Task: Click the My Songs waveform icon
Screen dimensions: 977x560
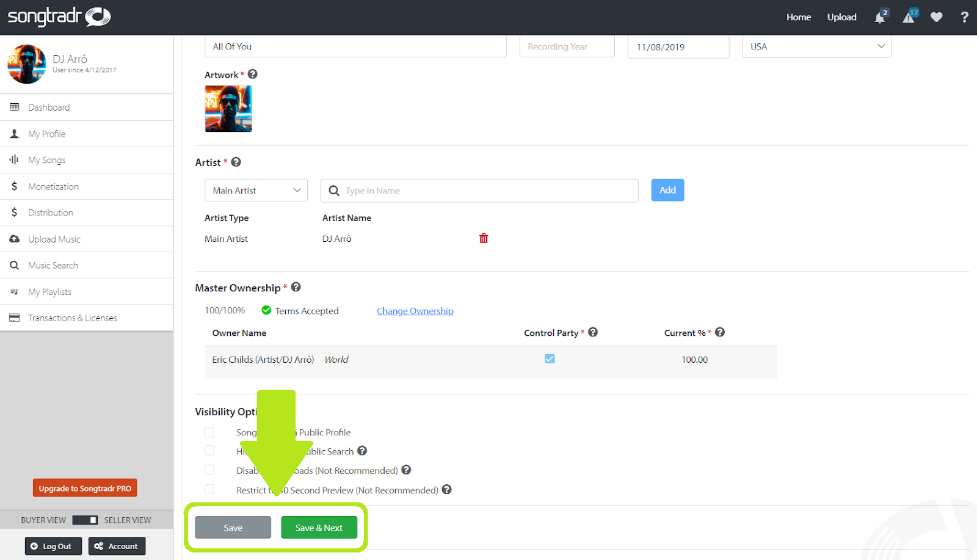Action: coord(14,159)
